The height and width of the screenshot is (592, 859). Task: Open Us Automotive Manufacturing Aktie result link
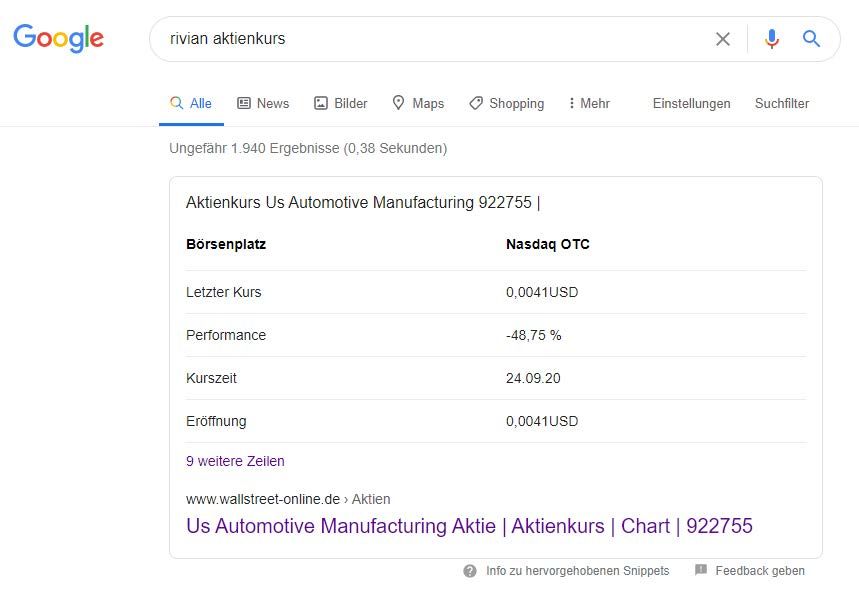(x=469, y=526)
